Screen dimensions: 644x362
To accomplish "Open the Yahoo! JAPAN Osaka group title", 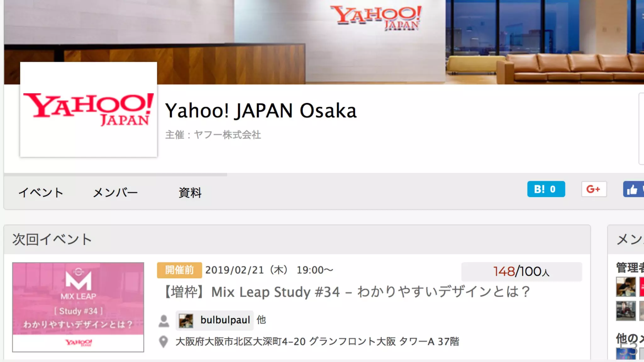I will [x=261, y=111].
